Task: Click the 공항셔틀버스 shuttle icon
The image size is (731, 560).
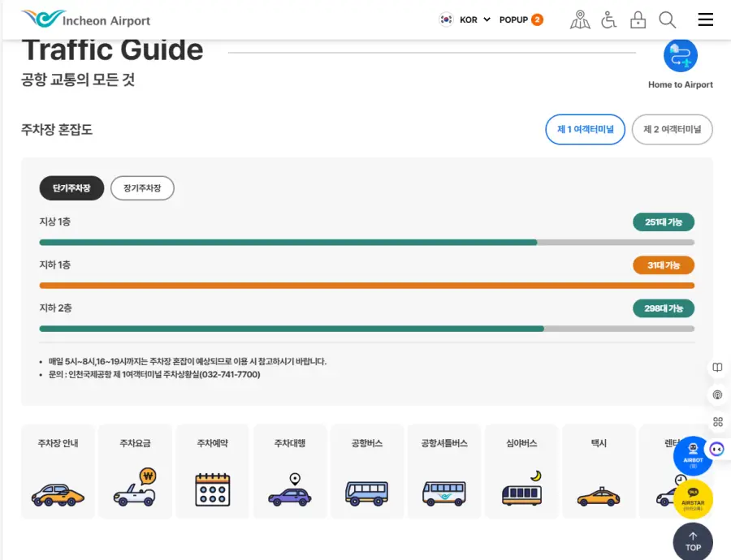Action: tap(444, 493)
